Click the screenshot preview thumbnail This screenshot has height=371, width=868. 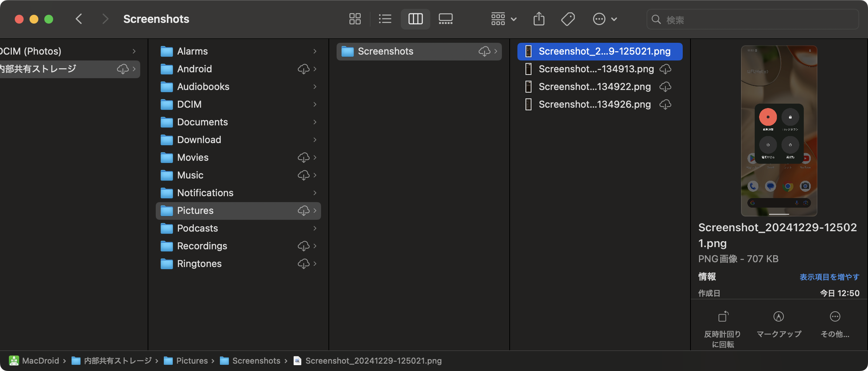click(x=779, y=131)
